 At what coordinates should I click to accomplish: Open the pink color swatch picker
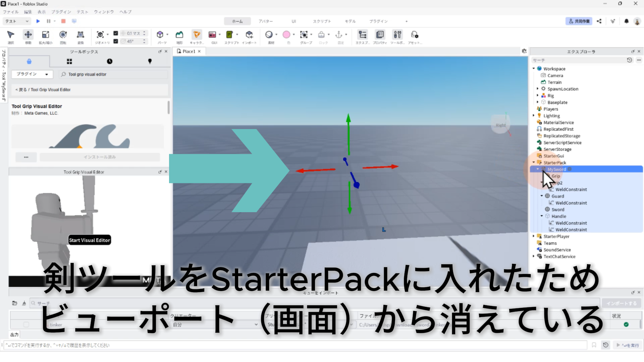pyautogui.click(x=286, y=35)
